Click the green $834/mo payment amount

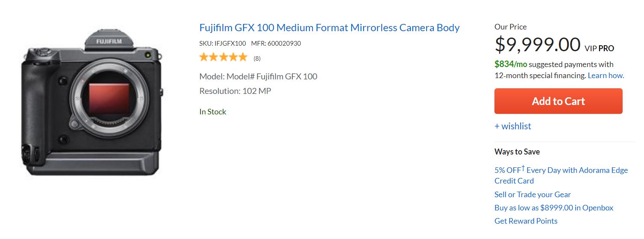tap(511, 64)
